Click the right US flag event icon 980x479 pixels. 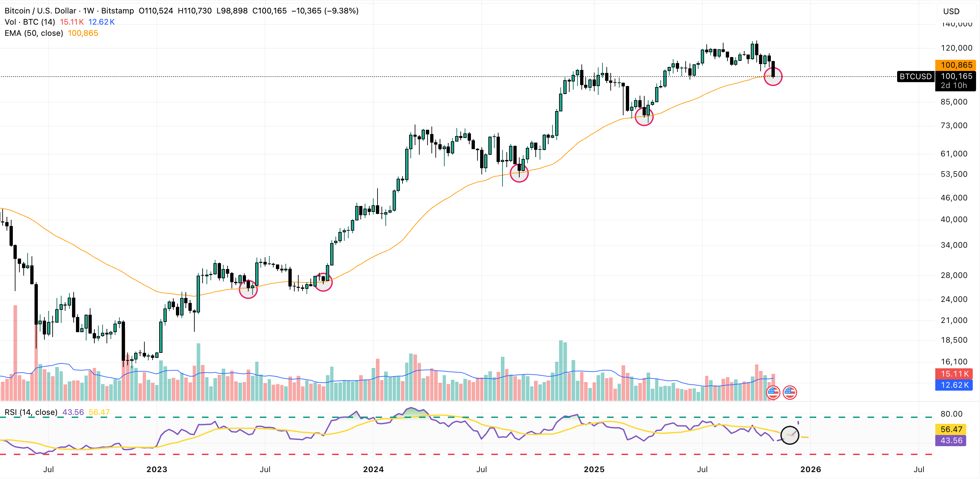pos(790,393)
